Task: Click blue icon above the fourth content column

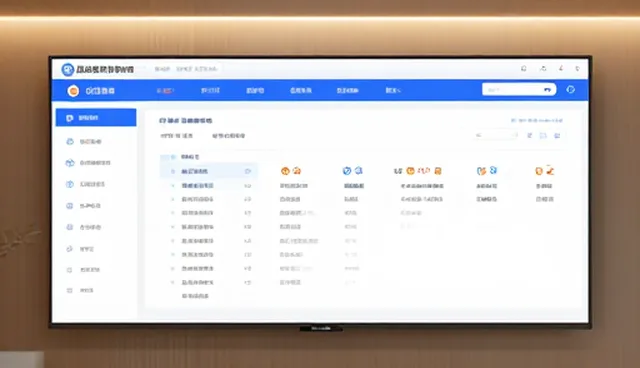Action: coord(493,170)
